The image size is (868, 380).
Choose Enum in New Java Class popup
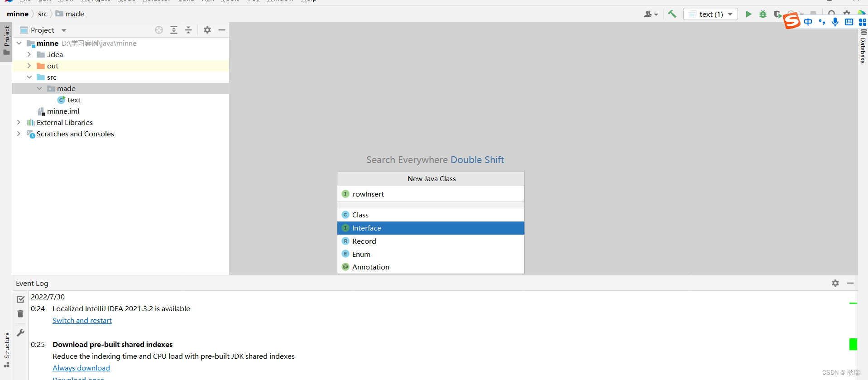tap(431, 254)
